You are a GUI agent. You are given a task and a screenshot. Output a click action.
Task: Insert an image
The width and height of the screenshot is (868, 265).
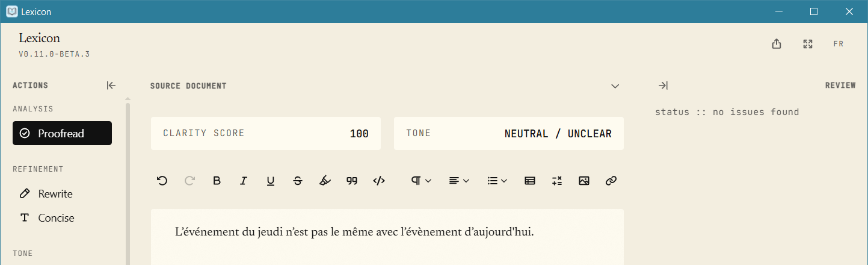pos(583,181)
